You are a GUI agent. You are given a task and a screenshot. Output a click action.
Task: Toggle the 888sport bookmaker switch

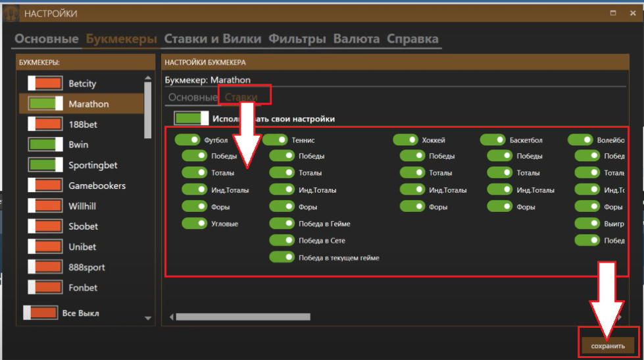point(45,267)
